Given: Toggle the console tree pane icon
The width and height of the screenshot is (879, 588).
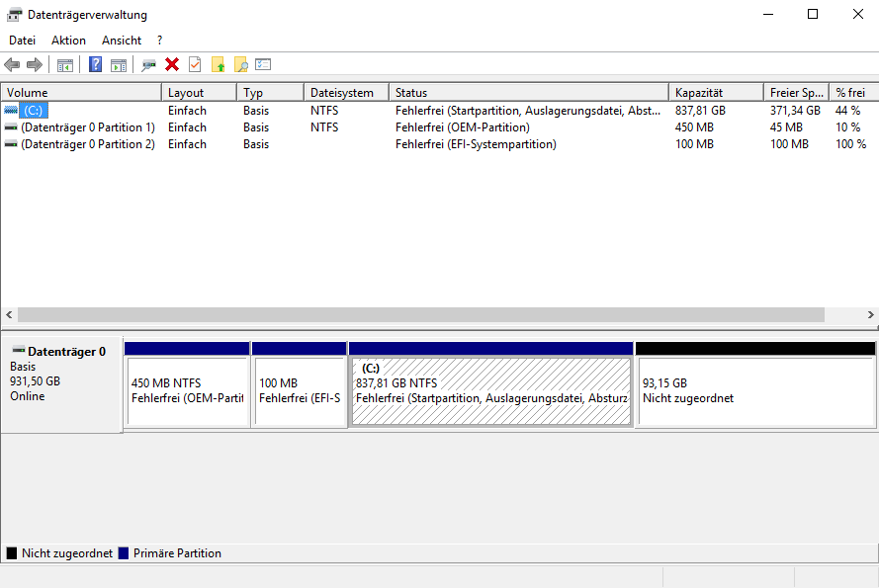Looking at the screenshot, I should [65, 65].
